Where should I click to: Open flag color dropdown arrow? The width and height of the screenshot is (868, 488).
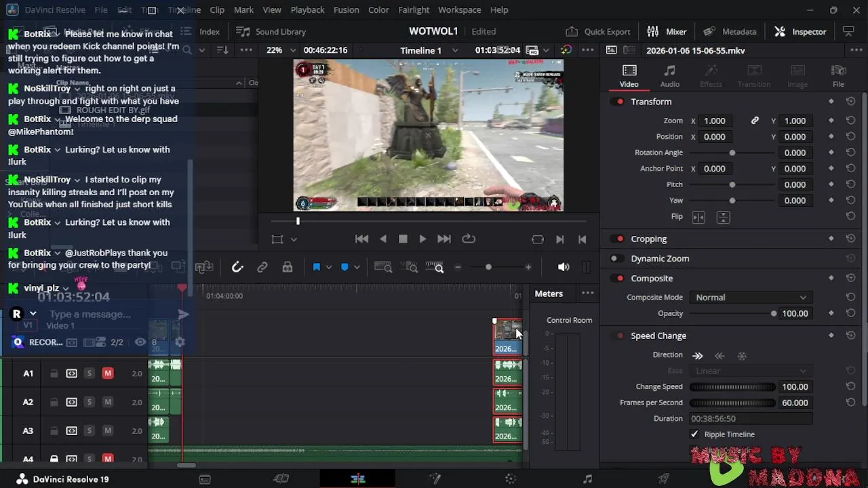(328, 267)
